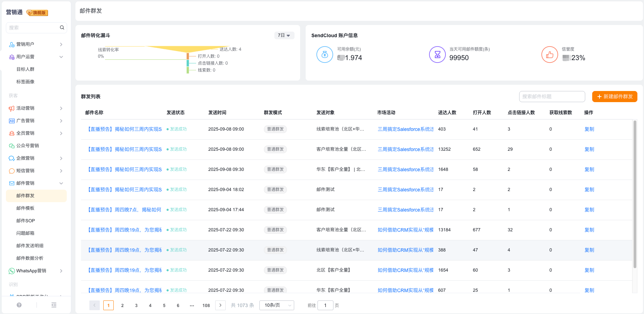Click the help question mark icon
The height and width of the screenshot is (314, 644).
[19, 305]
